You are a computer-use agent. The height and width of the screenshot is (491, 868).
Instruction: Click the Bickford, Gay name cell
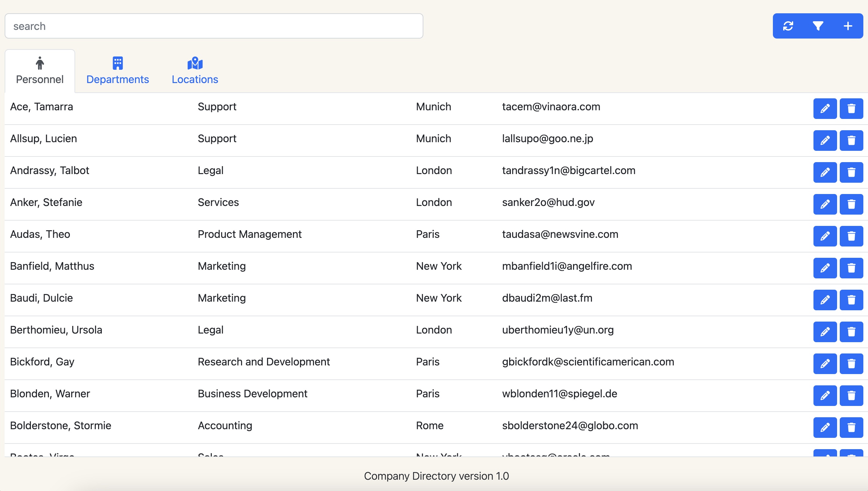[x=42, y=361]
